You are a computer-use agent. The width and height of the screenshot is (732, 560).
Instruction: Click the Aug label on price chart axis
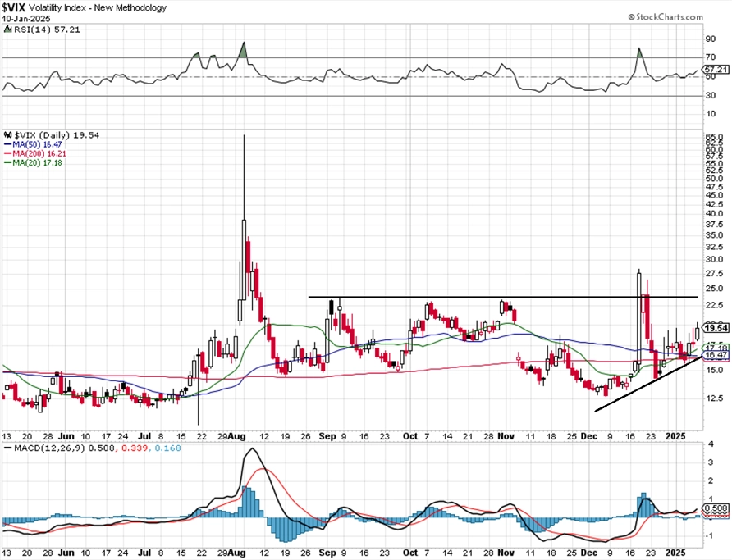[x=238, y=436]
